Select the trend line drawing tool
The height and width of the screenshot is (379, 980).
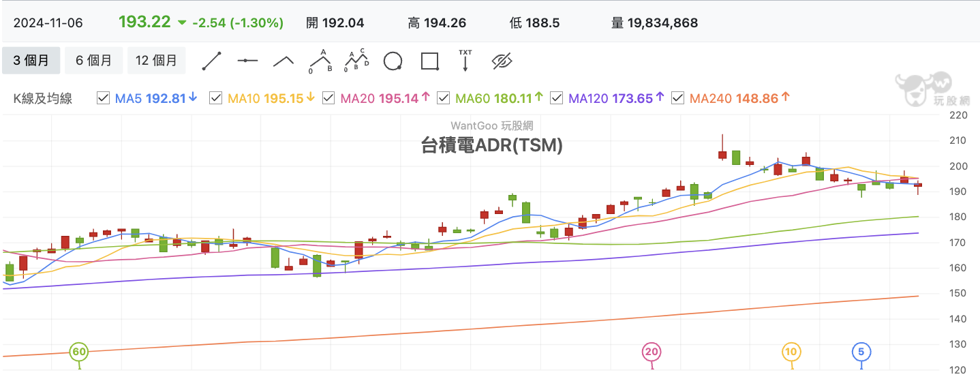click(212, 61)
